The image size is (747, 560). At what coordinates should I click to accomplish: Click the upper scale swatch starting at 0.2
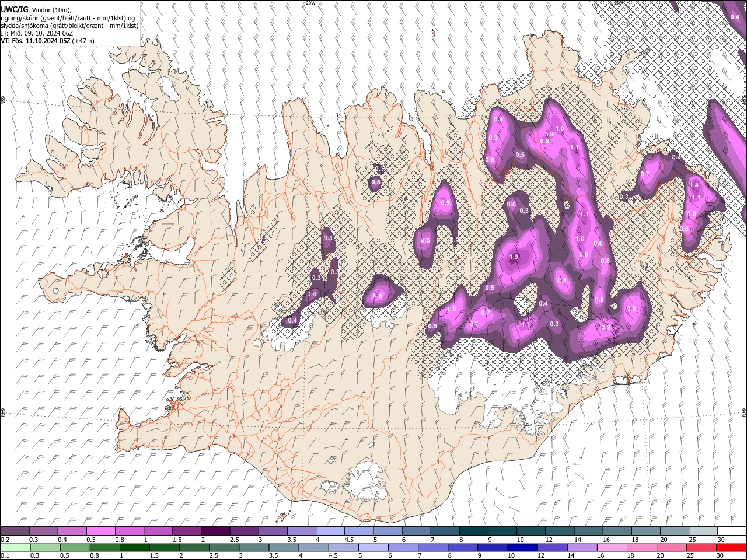pyautogui.click(x=15, y=531)
